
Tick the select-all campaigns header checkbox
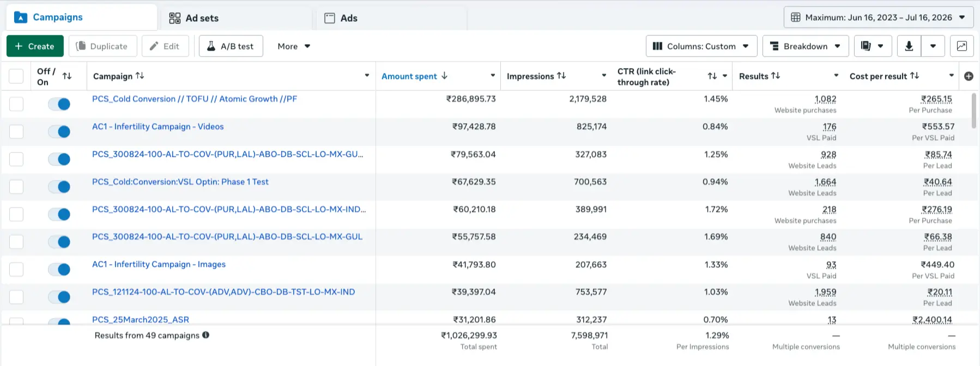(x=16, y=76)
